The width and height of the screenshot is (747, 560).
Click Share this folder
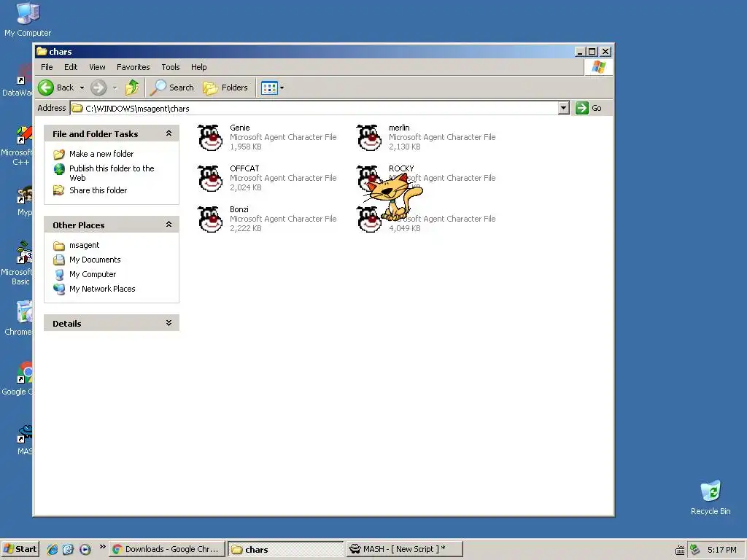point(98,190)
